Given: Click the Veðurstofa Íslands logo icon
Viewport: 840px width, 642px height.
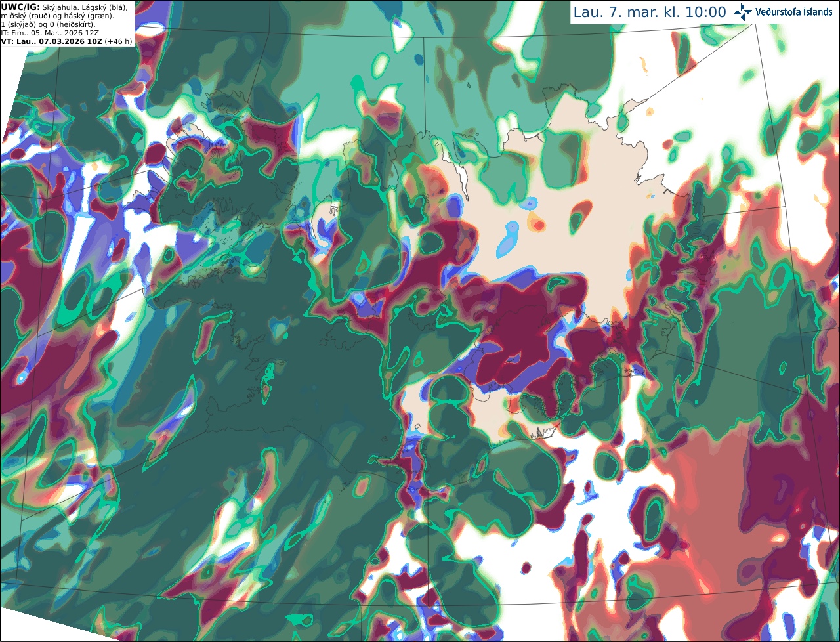Looking at the screenshot, I should [x=743, y=12].
